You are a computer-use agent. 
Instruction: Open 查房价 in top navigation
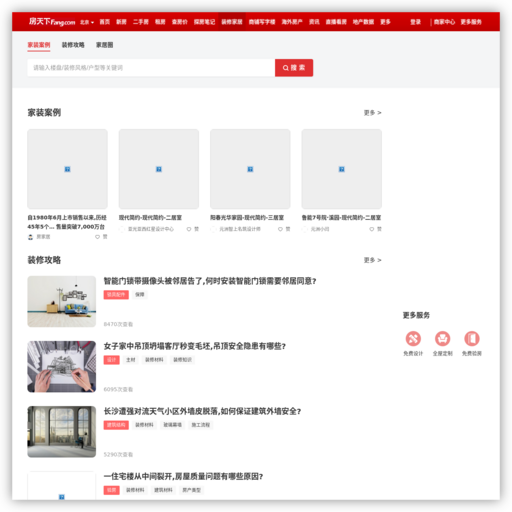point(180,22)
